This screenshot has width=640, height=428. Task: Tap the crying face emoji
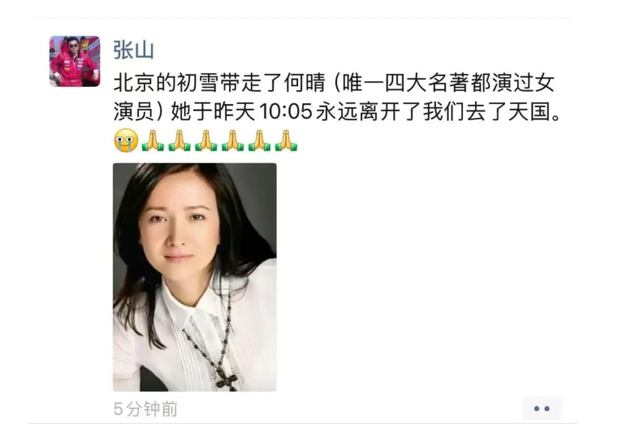coord(126,140)
